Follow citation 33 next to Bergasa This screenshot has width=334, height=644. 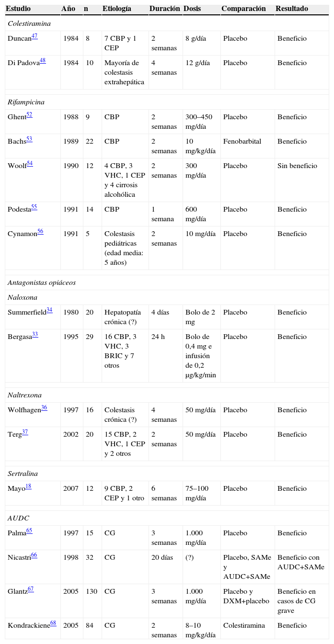click(35, 334)
